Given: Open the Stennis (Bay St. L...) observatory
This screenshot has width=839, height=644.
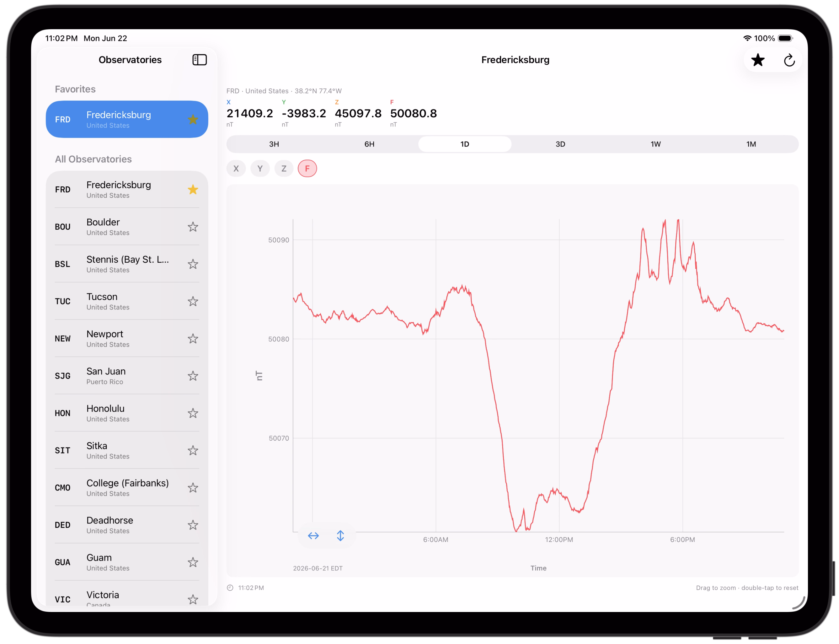Looking at the screenshot, I should click(127, 264).
